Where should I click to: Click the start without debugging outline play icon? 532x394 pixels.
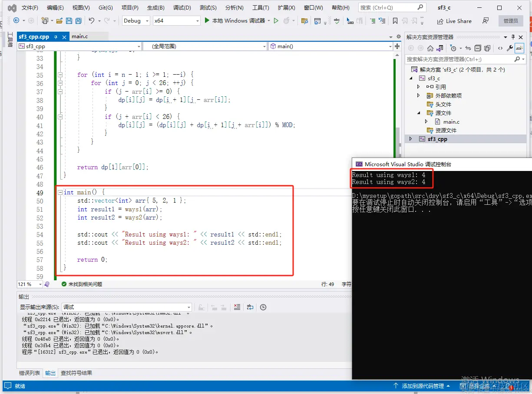click(276, 20)
